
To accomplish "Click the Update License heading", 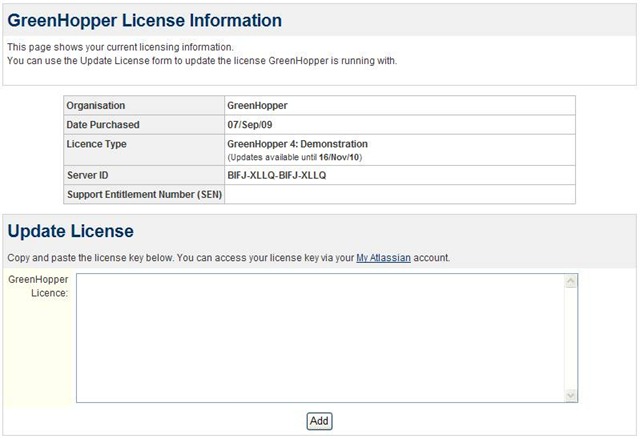I will pos(70,232).
